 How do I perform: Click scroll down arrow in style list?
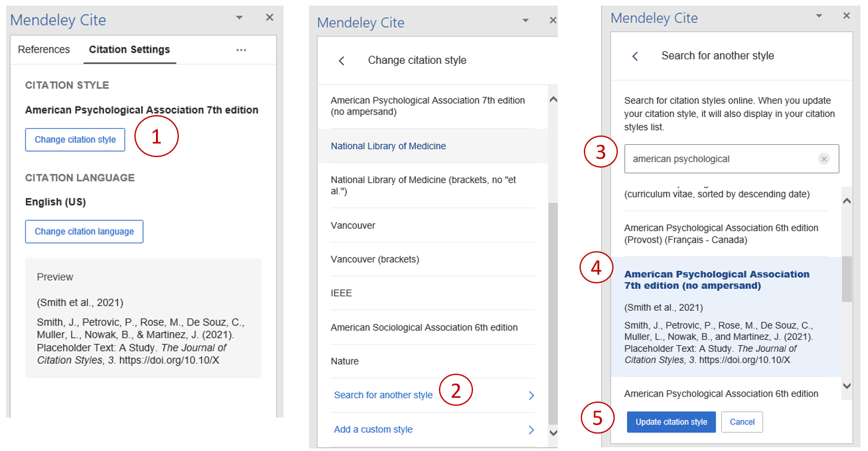pos(553,433)
